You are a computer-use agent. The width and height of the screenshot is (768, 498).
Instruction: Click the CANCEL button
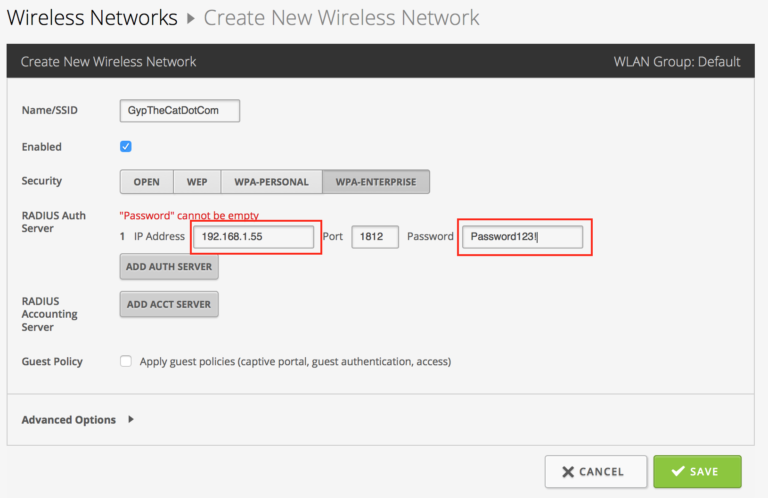point(596,472)
